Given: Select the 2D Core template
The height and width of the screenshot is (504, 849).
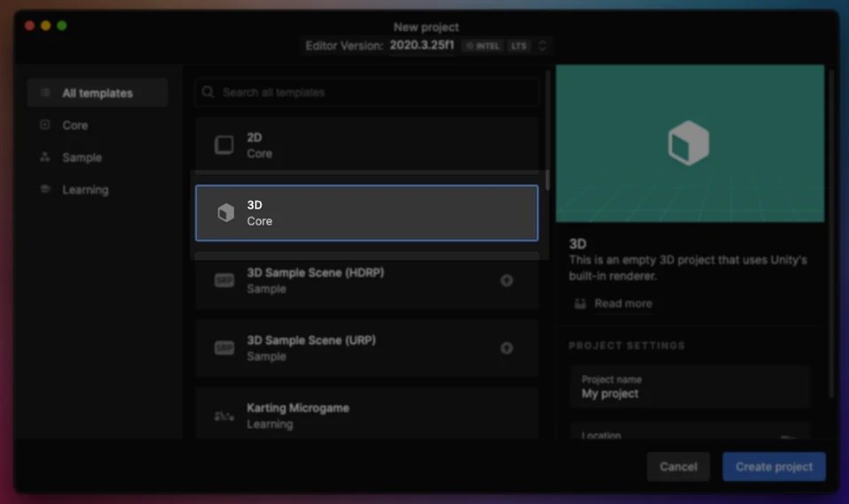Looking at the screenshot, I should pyautogui.click(x=367, y=144).
